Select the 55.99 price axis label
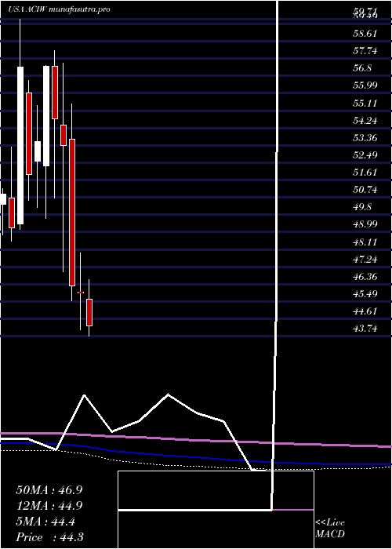Viewport: 392px width, 549px height. (x=365, y=85)
